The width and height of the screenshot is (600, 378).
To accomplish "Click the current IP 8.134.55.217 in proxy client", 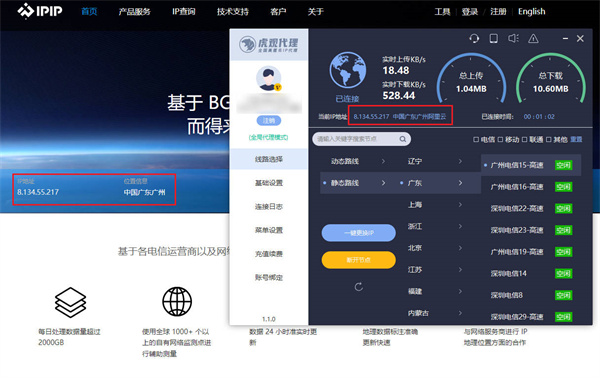I will coord(371,116).
